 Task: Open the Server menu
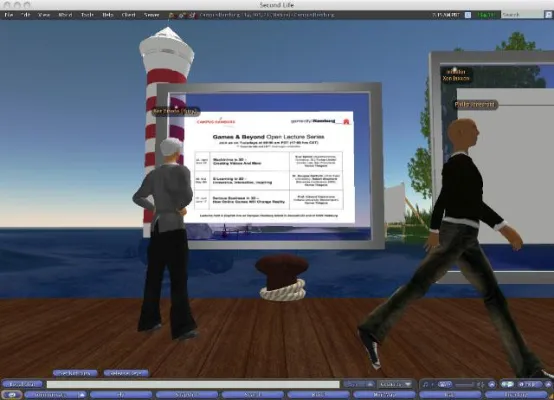[x=152, y=15]
